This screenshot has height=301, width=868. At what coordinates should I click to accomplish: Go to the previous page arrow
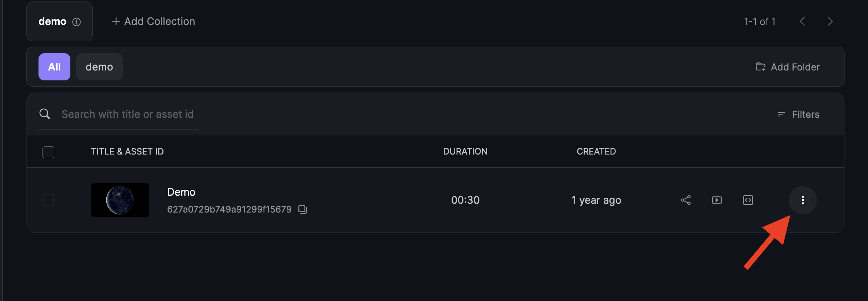(802, 22)
